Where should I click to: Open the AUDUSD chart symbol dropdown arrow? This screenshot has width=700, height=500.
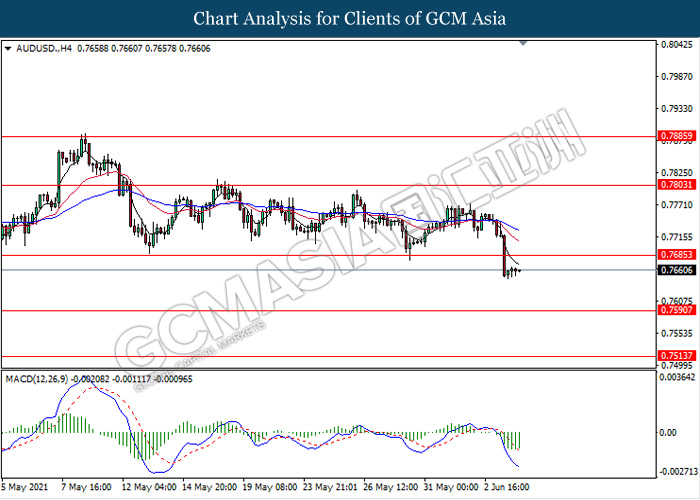pyautogui.click(x=8, y=49)
